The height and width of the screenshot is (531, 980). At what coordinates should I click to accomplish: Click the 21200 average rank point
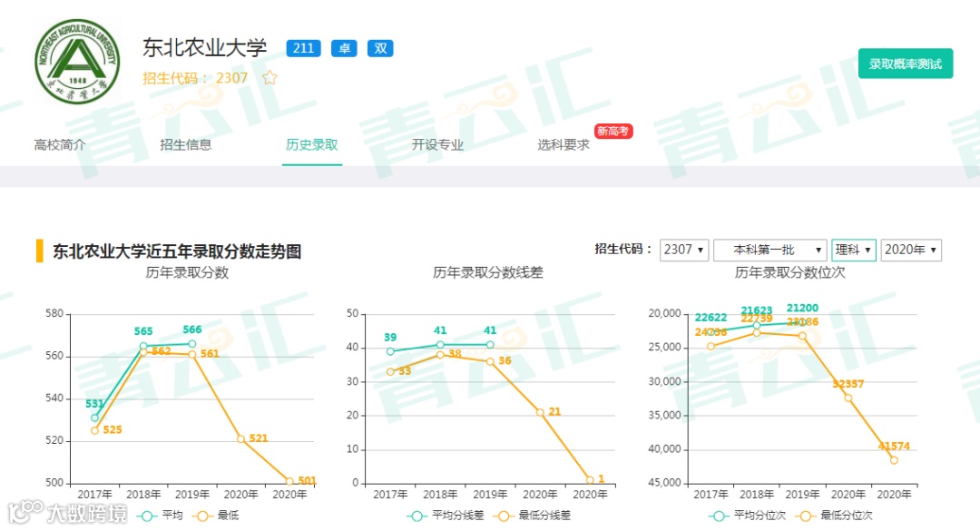pos(802,322)
